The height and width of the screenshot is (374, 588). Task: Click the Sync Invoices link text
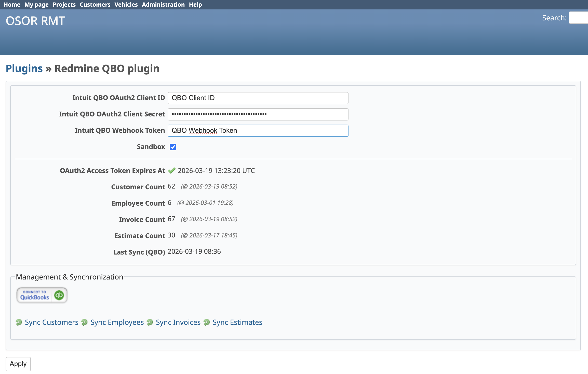[x=178, y=322]
